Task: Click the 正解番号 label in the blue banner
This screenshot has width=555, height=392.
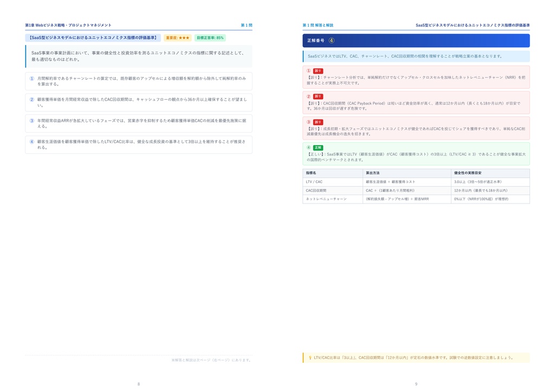Action: [316, 41]
